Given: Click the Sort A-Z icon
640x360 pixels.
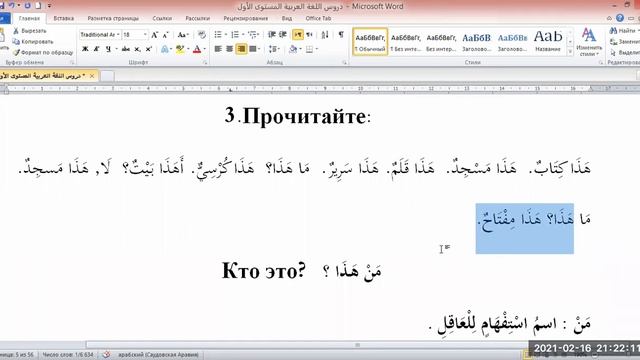Looking at the screenshot, I should [x=325, y=35].
